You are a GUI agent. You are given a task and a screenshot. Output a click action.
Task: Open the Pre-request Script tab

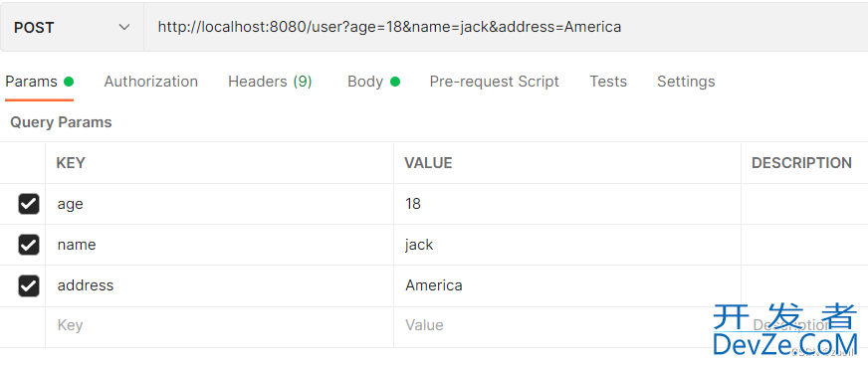[x=495, y=82]
